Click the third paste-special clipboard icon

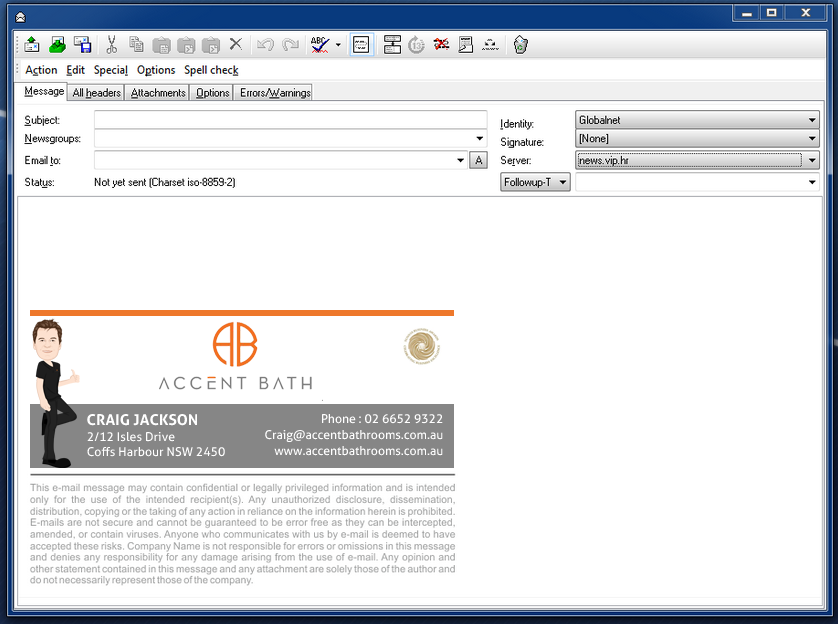pos(211,45)
